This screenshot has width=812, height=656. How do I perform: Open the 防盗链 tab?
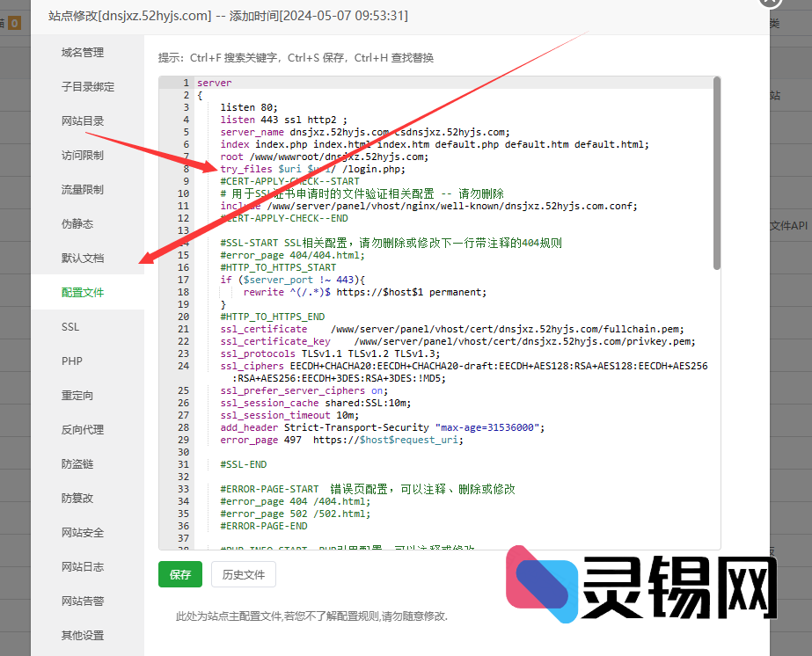(x=77, y=464)
